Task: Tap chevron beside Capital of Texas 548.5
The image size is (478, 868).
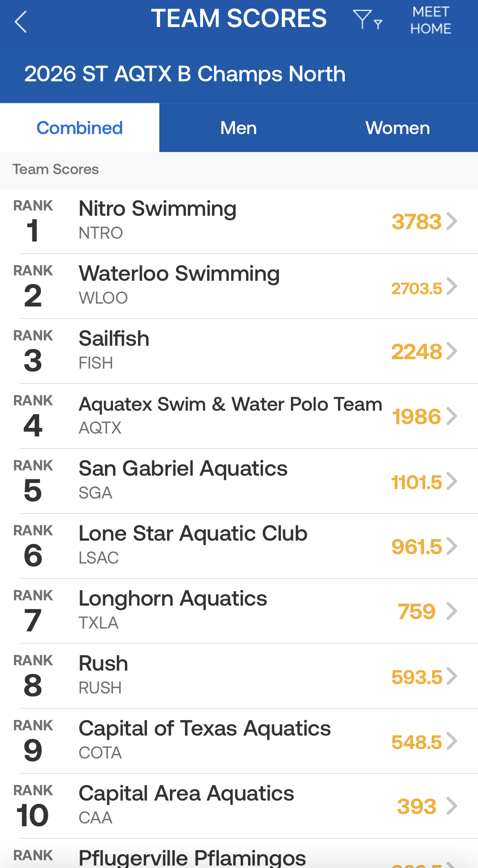Action: (x=451, y=741)
